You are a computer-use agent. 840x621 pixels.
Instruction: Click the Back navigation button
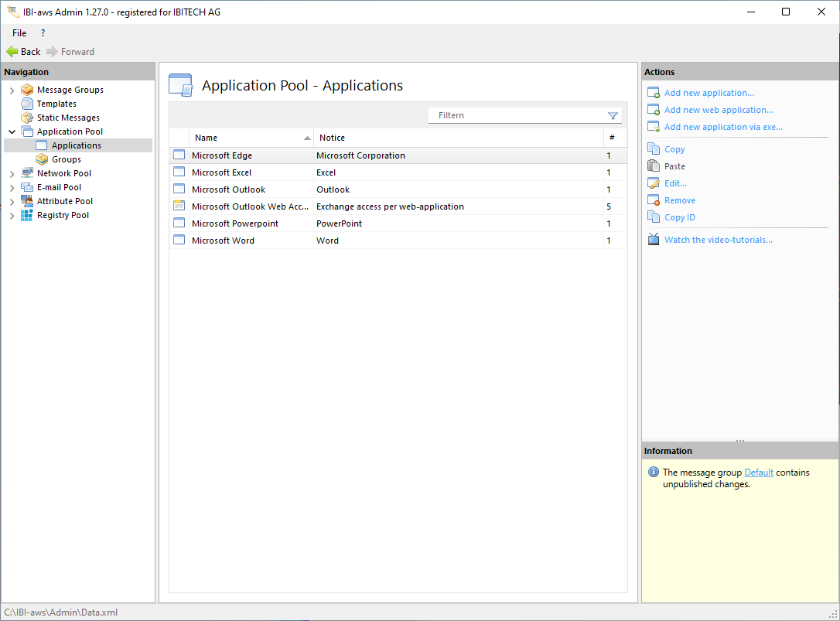[x=23, y=52]
